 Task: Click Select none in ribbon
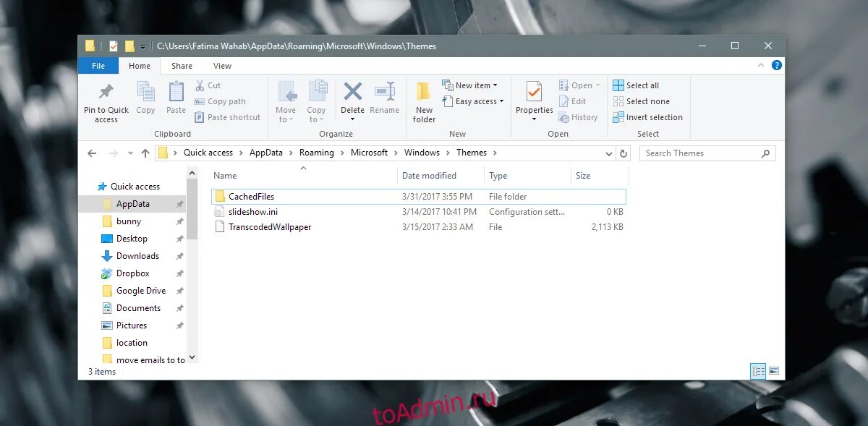(x=641, y=101)
